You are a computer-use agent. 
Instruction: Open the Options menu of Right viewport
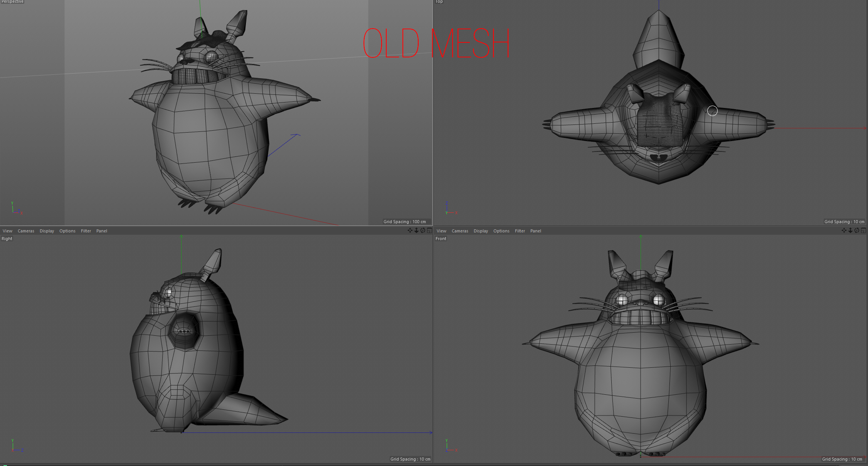pos(67,231)
